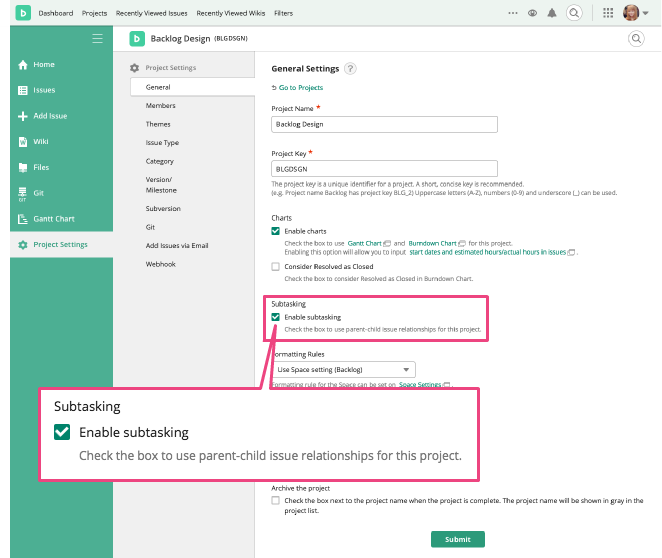Open Wiki in sidebar
Screen dimensions: 662x558
pyautogui.click(x=62, y=142)
